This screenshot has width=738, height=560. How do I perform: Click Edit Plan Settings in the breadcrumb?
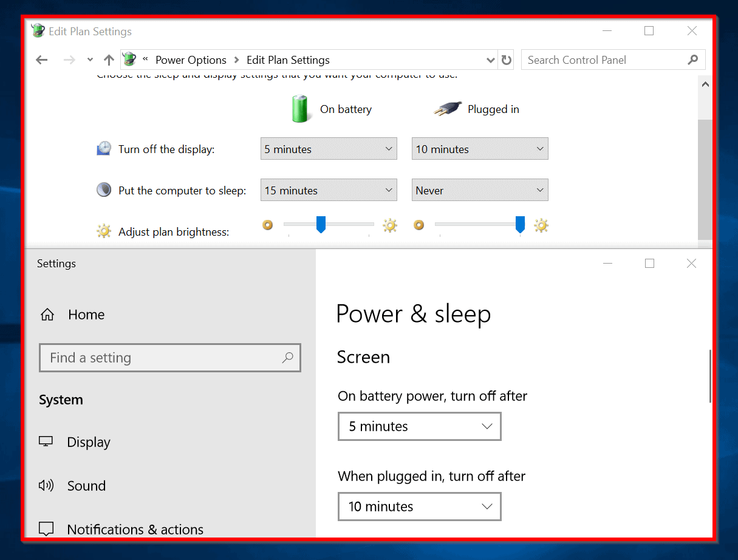click(x=288, y=60)
